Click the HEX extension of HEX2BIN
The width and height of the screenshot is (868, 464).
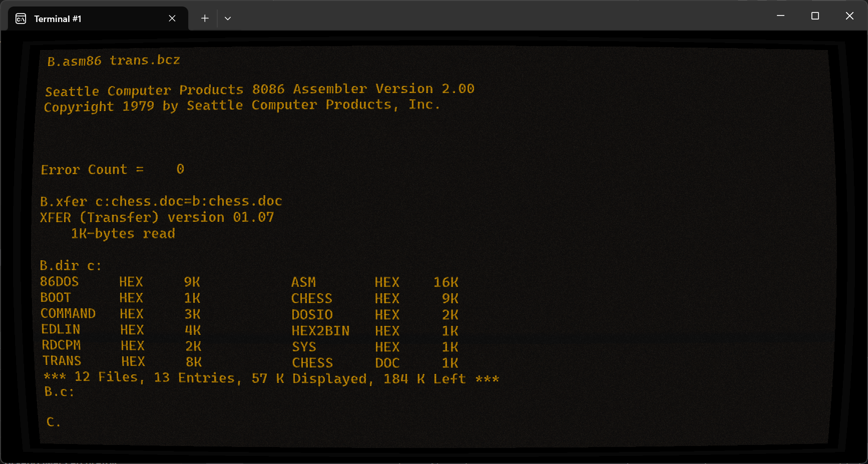point(387,331)
